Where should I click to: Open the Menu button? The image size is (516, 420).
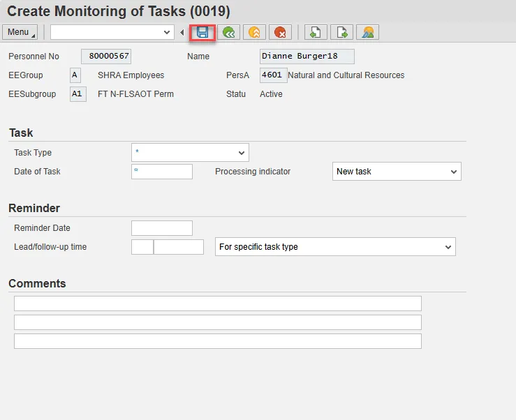21,32
